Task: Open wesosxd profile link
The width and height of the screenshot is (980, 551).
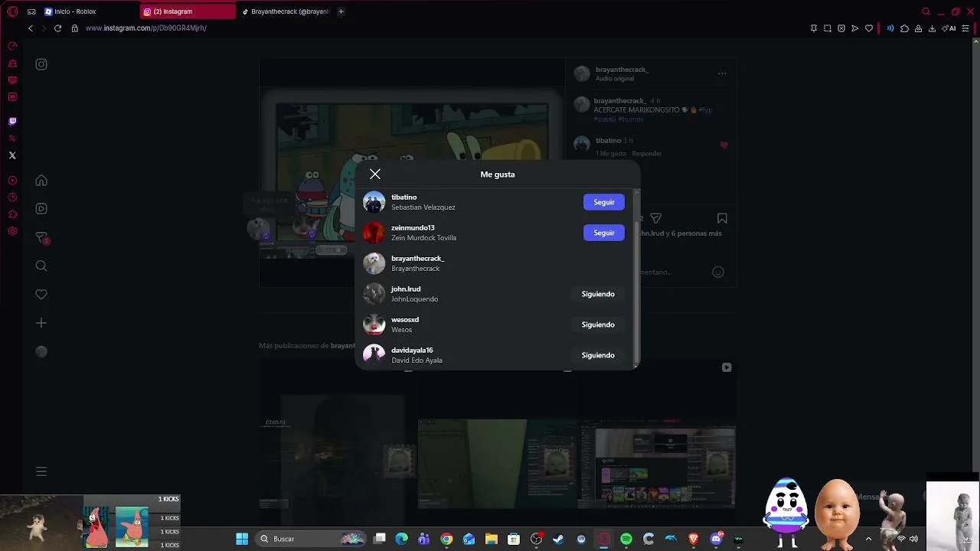Action: tap(405, 320)
